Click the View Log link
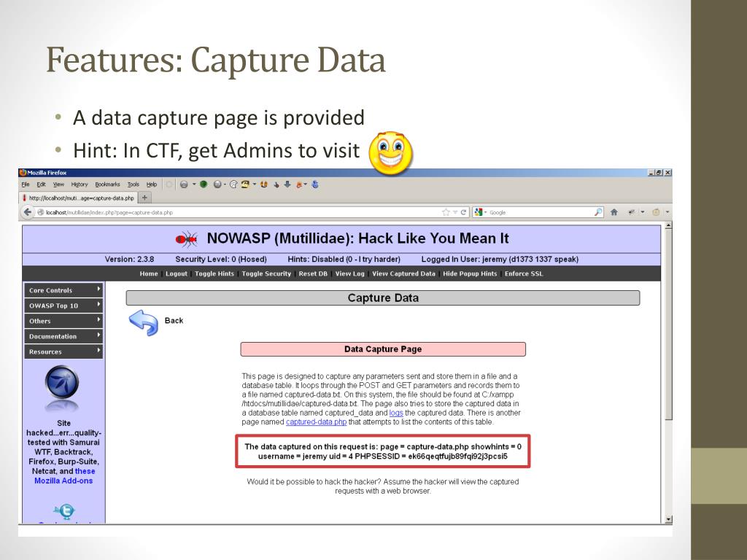The width and height of the screenshot is (747, 560). 349,274
